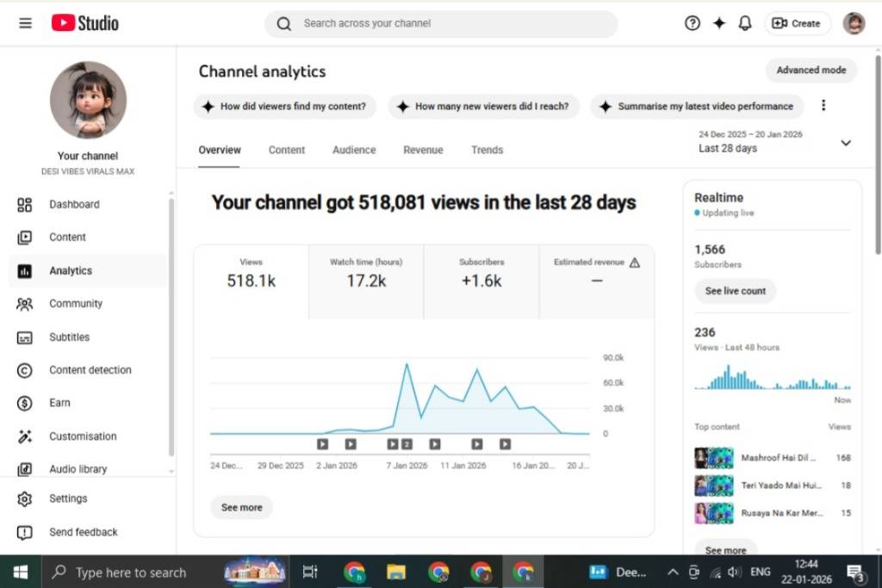Image resolution: width=882 pixels, height=588 pixels.
Task: Click the See live count button
Action: (735, 291)
